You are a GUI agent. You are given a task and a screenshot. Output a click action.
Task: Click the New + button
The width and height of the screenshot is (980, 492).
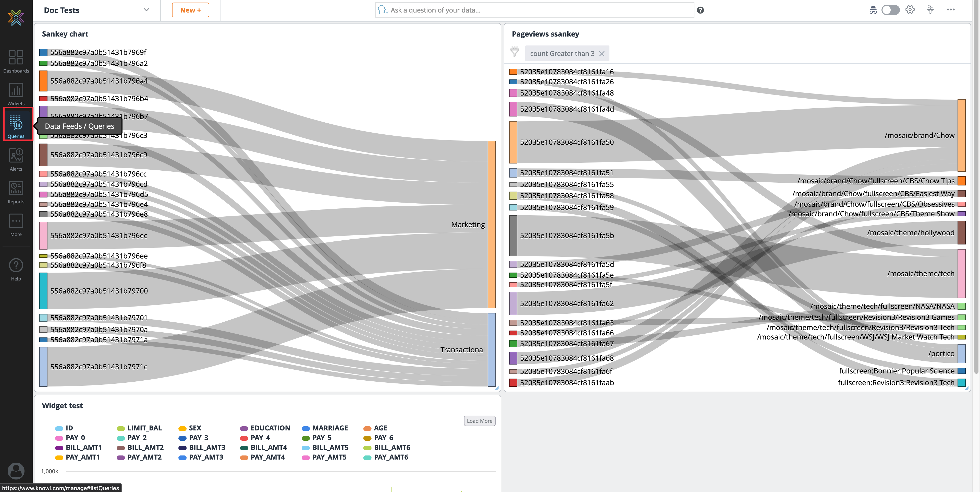[x=190, y=10]
